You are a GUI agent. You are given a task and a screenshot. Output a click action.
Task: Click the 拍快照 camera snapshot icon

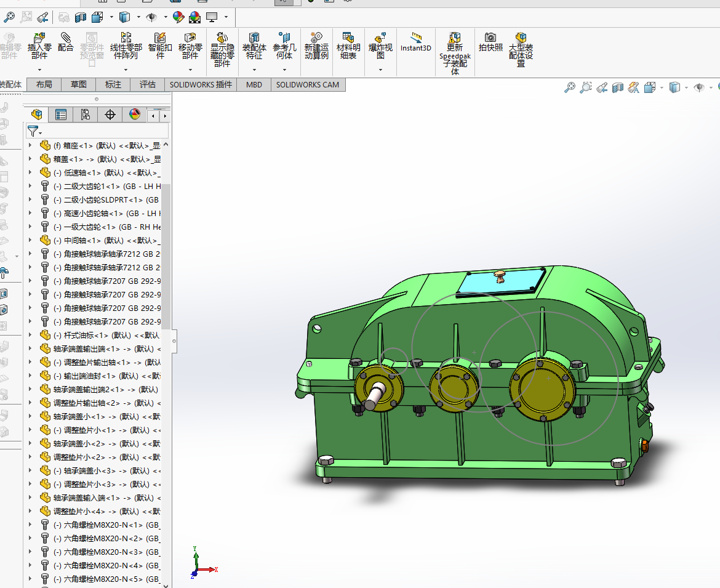490,38
